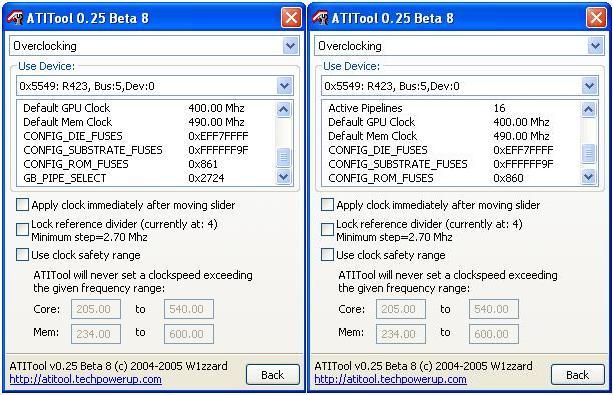The width and height of the screenshot is (613, 395).
Task: Check Lock reference divider in right window
Action: 327,230
